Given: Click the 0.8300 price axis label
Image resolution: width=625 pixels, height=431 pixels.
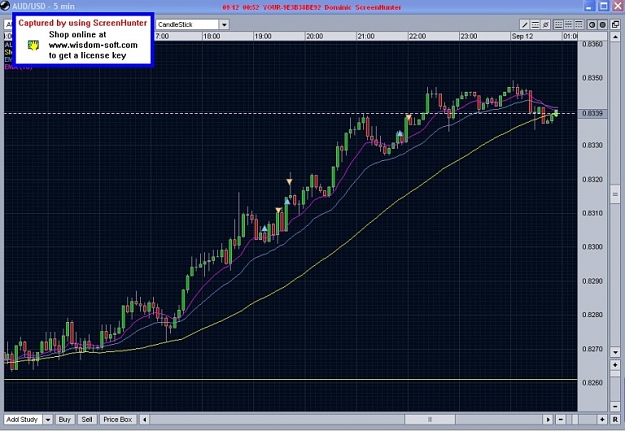Looking at the screenshot, I should click(x=592, y=247).
